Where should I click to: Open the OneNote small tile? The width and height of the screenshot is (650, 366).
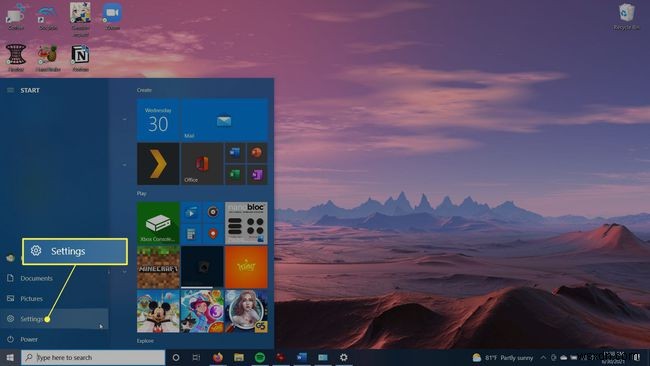pos(257,175)
